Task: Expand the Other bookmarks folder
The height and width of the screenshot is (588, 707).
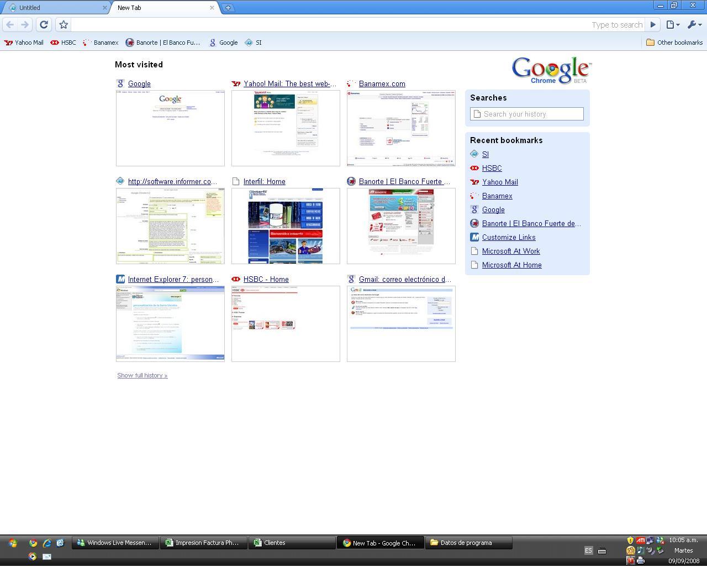Action: coord(674,43)
